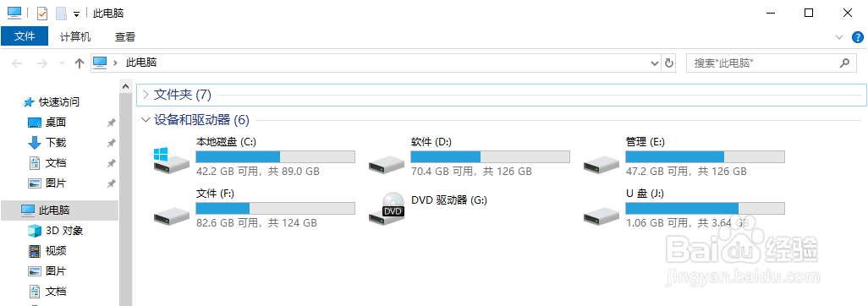Open the U 盘 (J:) drive icon
The image size is (868, 306).
602,214
